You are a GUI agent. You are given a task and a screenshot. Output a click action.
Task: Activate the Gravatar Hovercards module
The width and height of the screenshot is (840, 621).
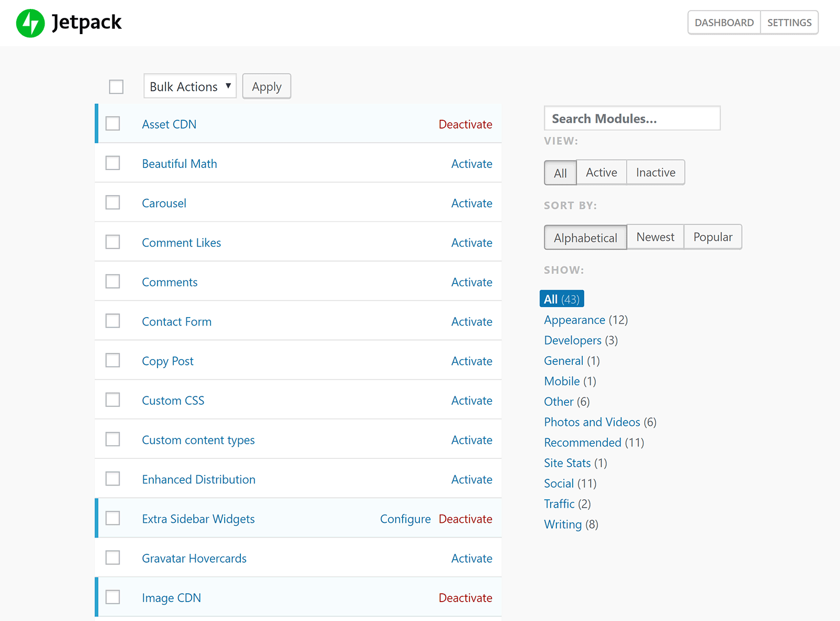pyautogui.click(x=471, y=559)
